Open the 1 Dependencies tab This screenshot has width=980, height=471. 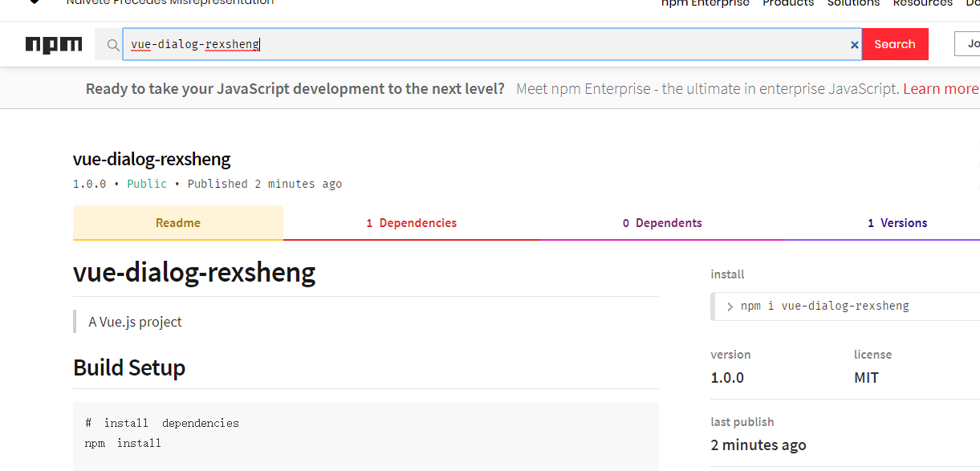tap(411, 223)
